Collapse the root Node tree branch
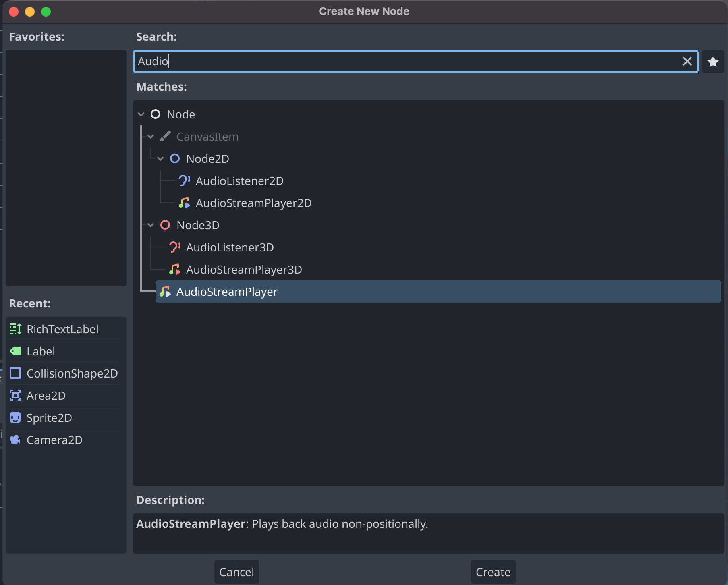Viewport: 728px width, 585px height. (x=141, y=114)
